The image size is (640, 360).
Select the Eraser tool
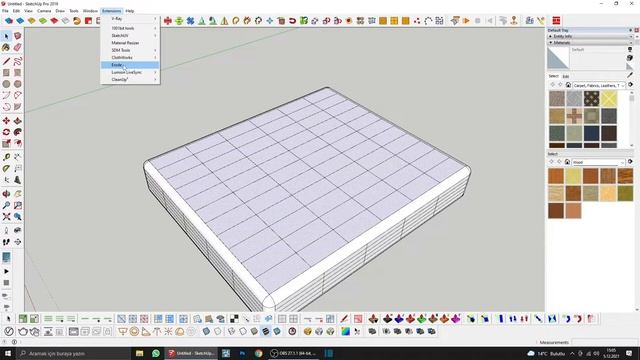click(18, 48)
